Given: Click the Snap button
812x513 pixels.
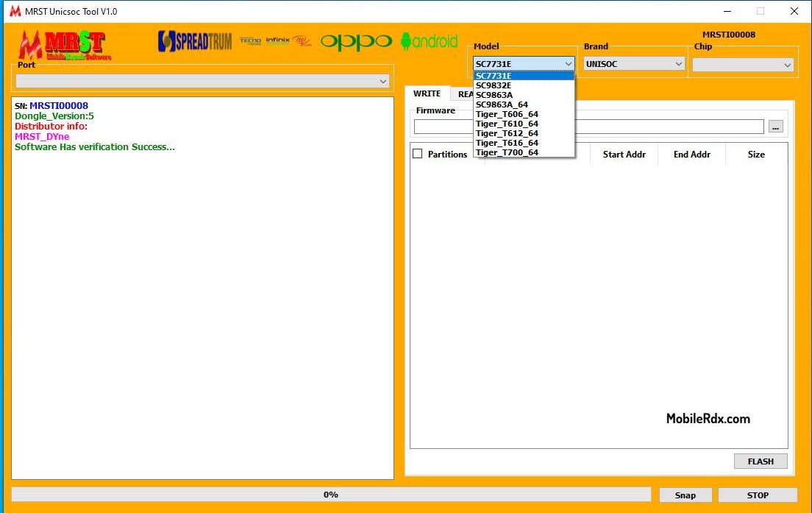Looking at the screenshot, I should pyautogui.click(x=685, y=495).
